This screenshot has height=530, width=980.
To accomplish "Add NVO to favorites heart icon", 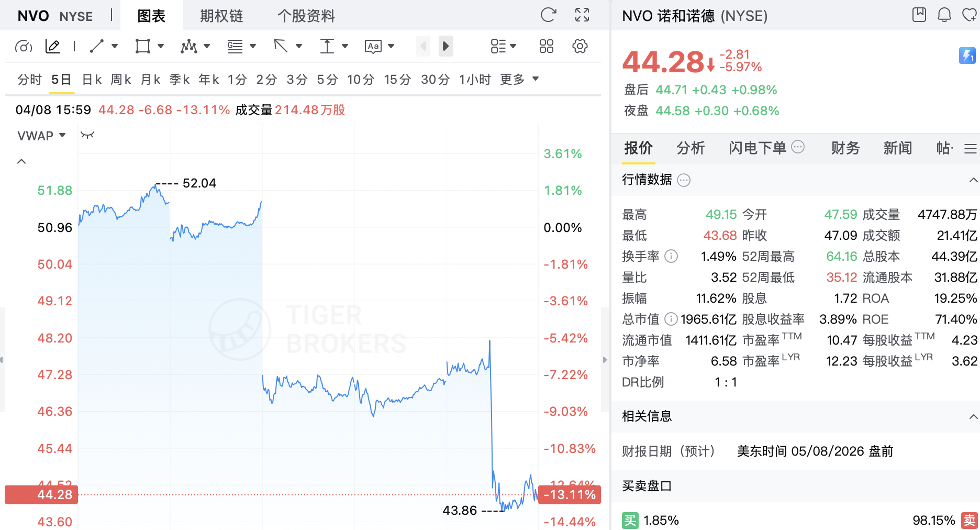I will click(x=970, y=15).
